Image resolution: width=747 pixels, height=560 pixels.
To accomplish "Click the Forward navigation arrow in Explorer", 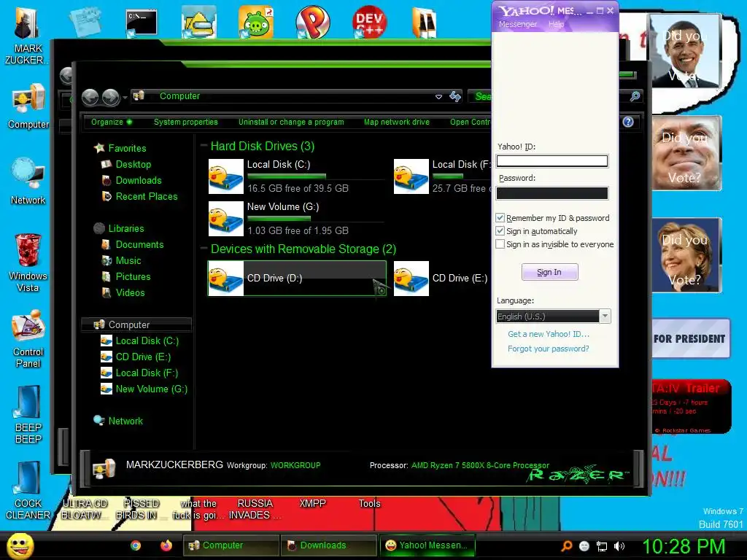I will click(x=111, y=97).
